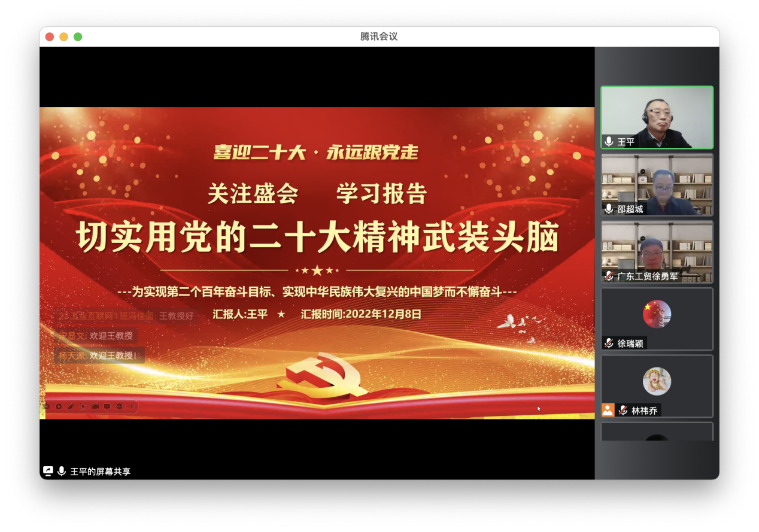
Task: Click 王平's microphone icon on video tile
Action: [x=609, y=142]
